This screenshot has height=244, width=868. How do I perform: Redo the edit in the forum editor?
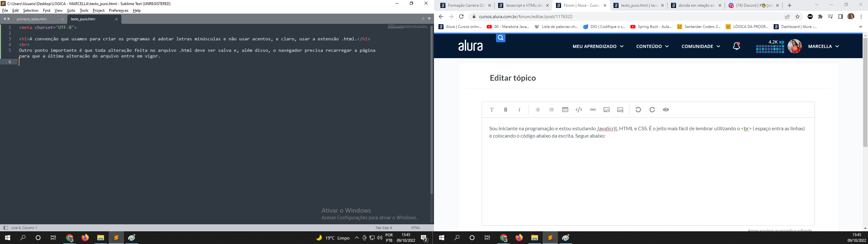coord(652,110)
